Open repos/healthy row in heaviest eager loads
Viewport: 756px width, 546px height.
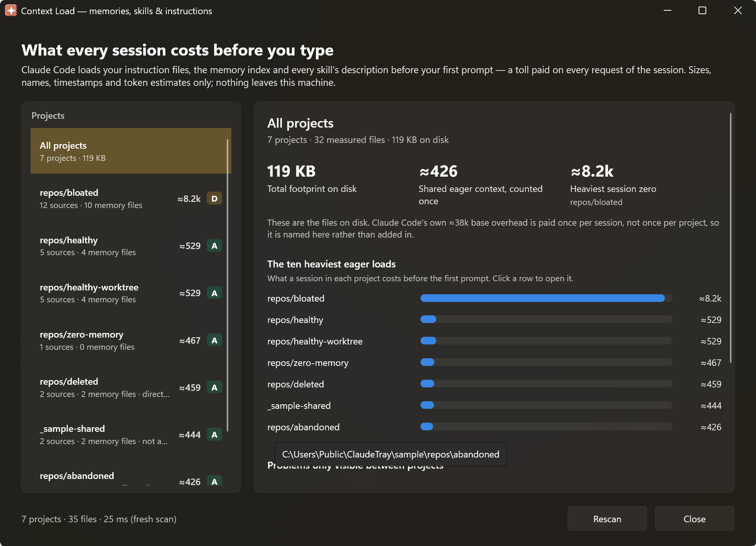[494, 320]
